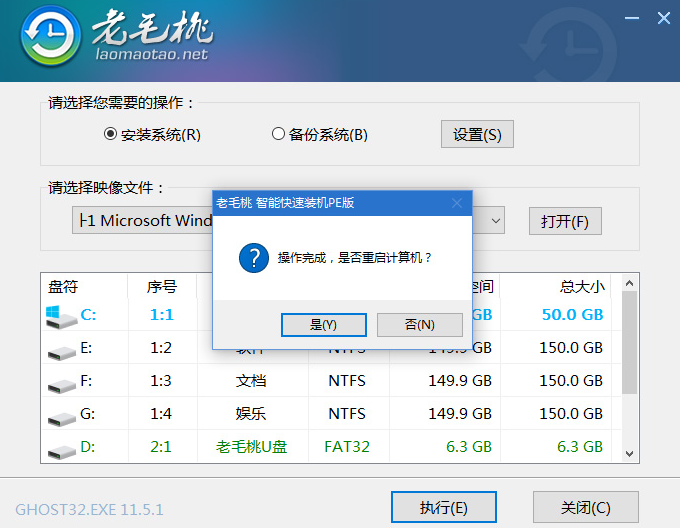Click the 执行(E) execute button

tap(443, 506)
